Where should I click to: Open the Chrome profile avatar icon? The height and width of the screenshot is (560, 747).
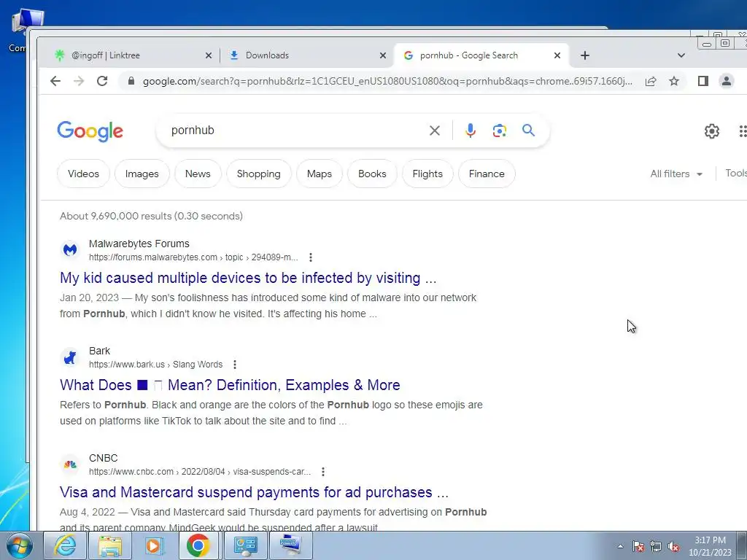(x=726, y=81)
